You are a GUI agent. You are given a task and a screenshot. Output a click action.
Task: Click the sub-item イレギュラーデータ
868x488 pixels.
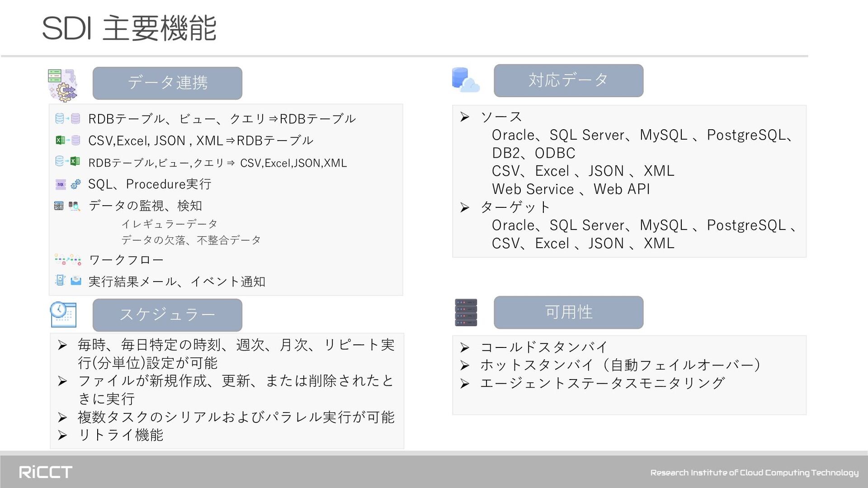170,224
